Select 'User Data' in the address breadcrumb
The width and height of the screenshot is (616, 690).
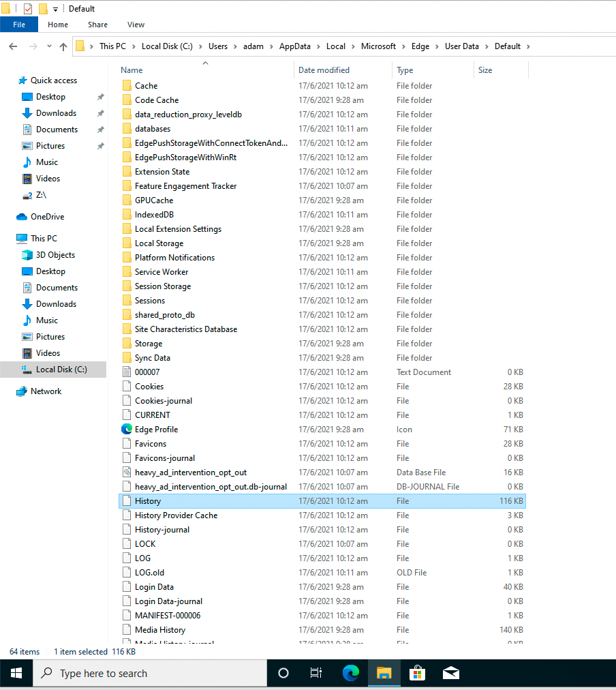tap(462, 46)
